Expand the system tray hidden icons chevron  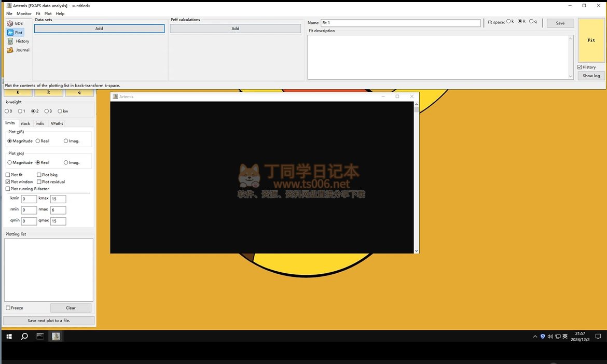tap(535, 337)
